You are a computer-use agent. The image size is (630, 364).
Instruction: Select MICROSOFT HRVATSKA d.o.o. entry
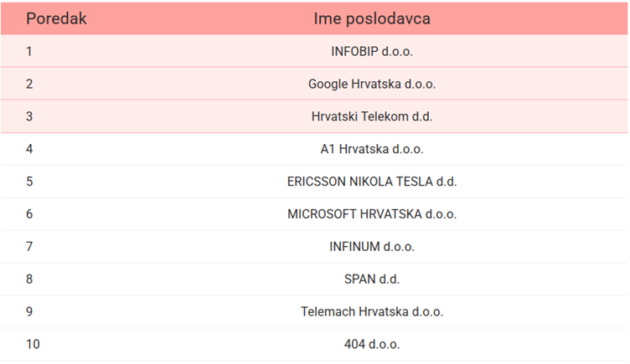tap(372, 214)
